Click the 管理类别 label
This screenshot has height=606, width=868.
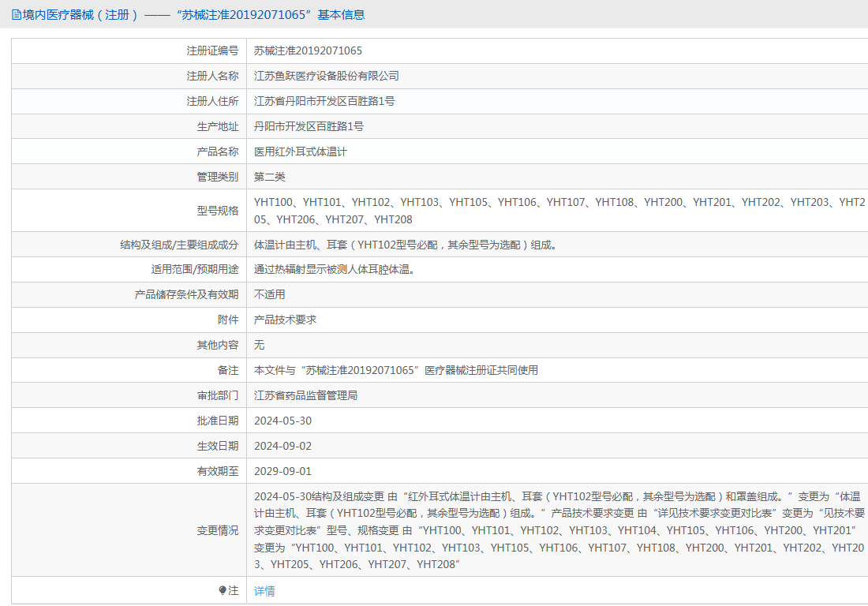coord(218,177)
